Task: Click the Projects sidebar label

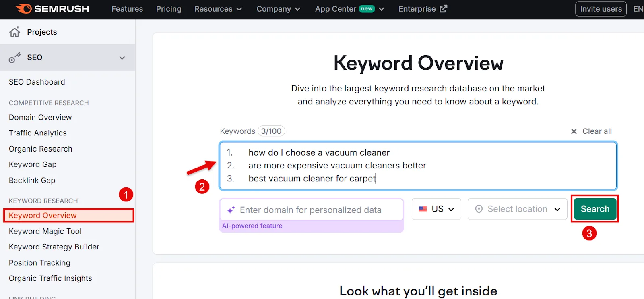Action: point(42,32)
